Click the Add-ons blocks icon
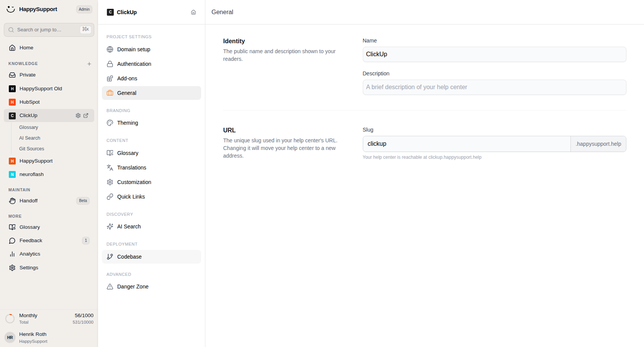This screenshot has height=347, width=644. [x=110, y=78]
